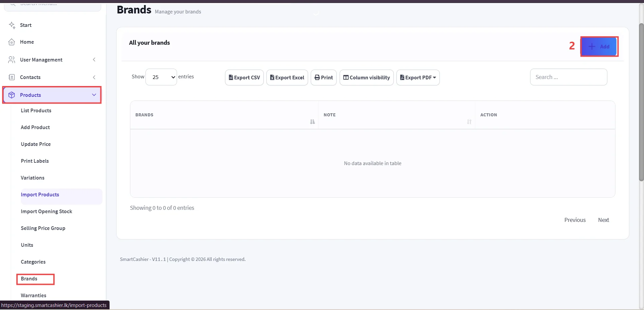Go to the Next page

point(603,220)
